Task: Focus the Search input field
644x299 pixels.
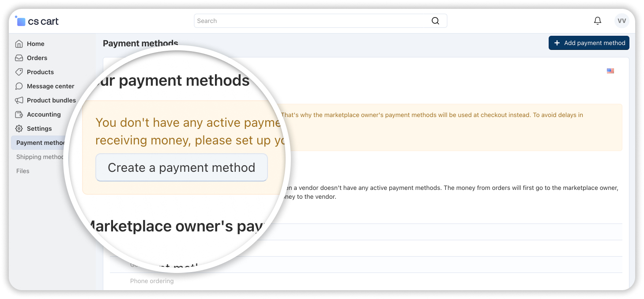Action: 309,21
